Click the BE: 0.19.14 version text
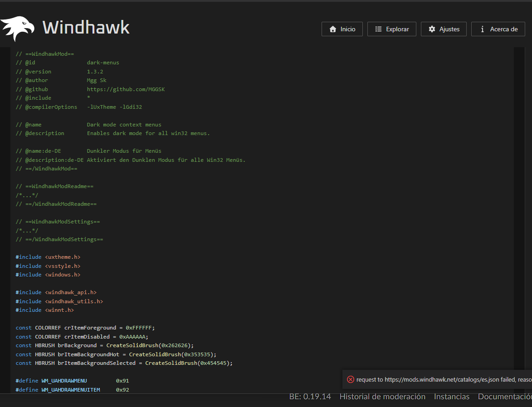The width and height of the screenshot is (532, 407). click(310, 397)
